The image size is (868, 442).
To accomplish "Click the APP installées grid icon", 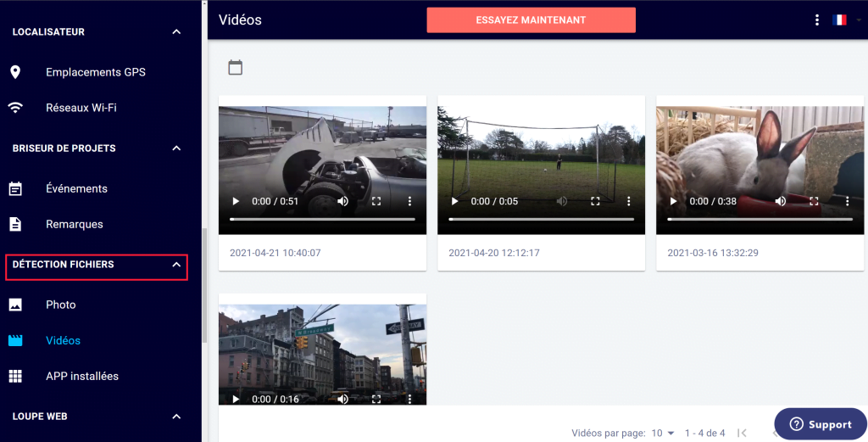I will [x=15, y=376].
